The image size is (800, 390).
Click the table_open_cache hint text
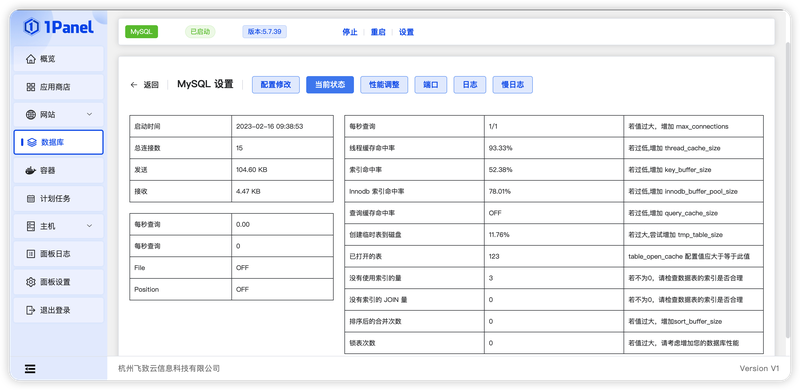(x=689, y=256)
